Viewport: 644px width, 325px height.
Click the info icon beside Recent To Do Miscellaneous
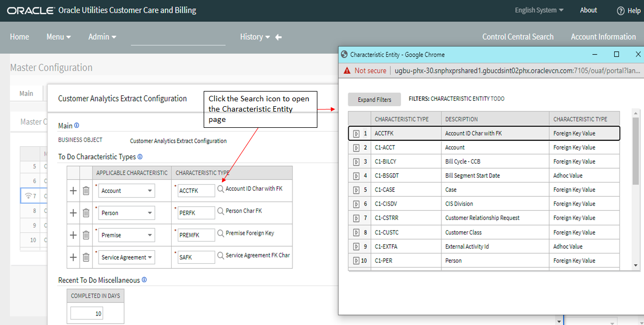point(143,280)
